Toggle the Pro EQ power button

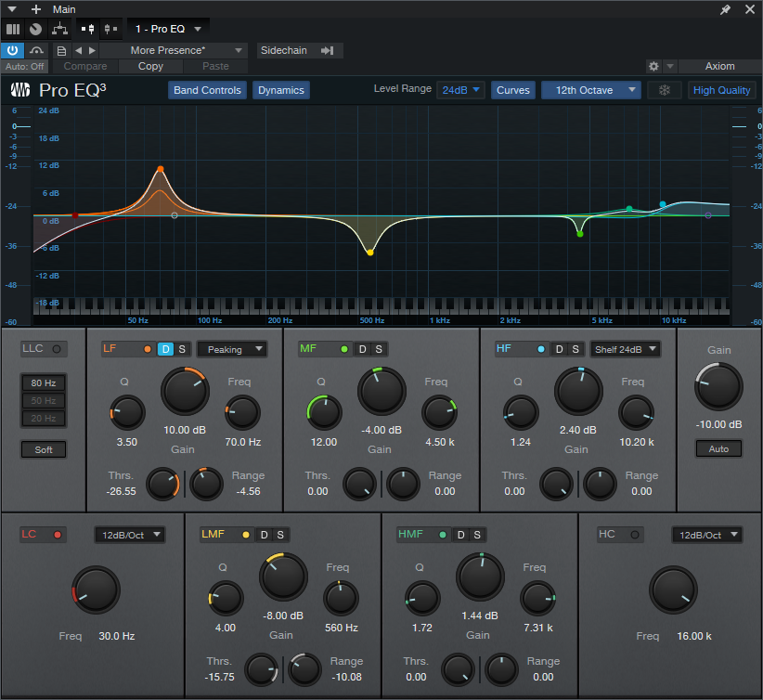pos(12,50)
